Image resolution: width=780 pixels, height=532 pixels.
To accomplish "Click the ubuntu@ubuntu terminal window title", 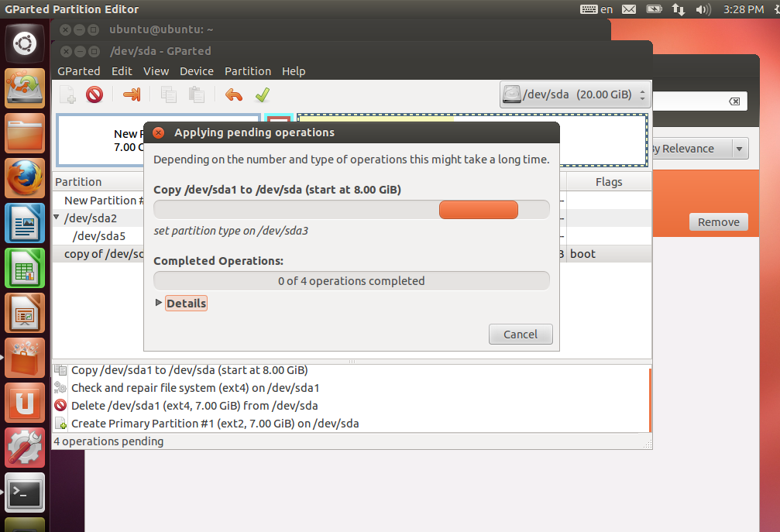I will (x=161, y=29).
